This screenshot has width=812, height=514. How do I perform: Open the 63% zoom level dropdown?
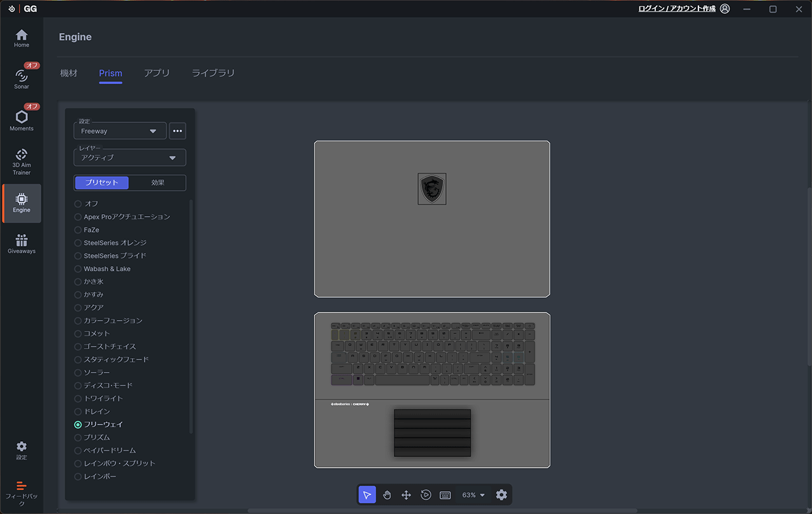point(473,495)
